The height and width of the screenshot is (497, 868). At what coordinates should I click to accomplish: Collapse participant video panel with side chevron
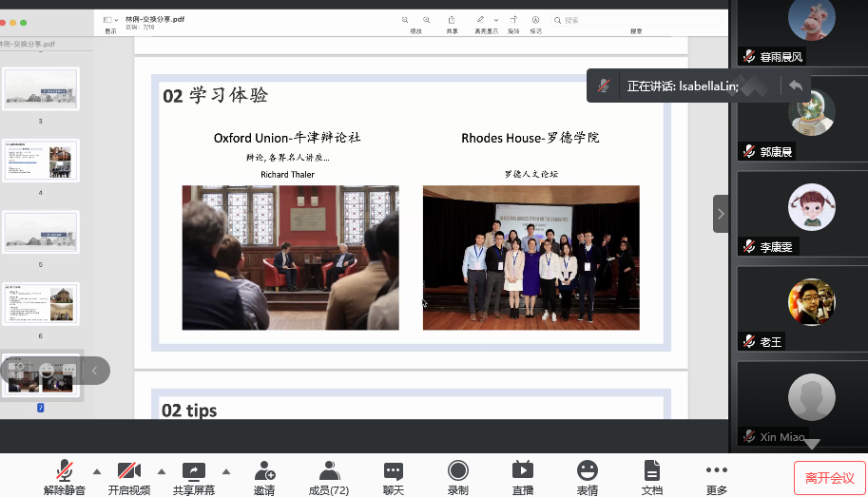[721, 214]
